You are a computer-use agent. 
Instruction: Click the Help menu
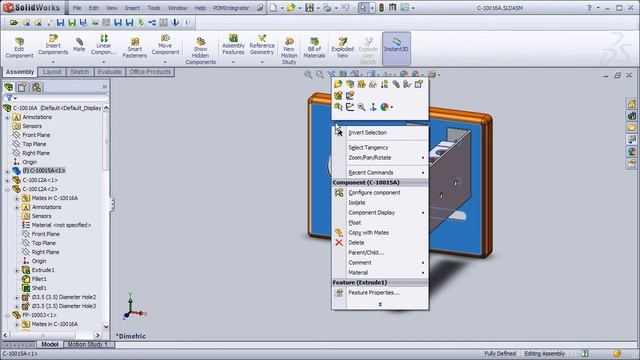(200, 8)
